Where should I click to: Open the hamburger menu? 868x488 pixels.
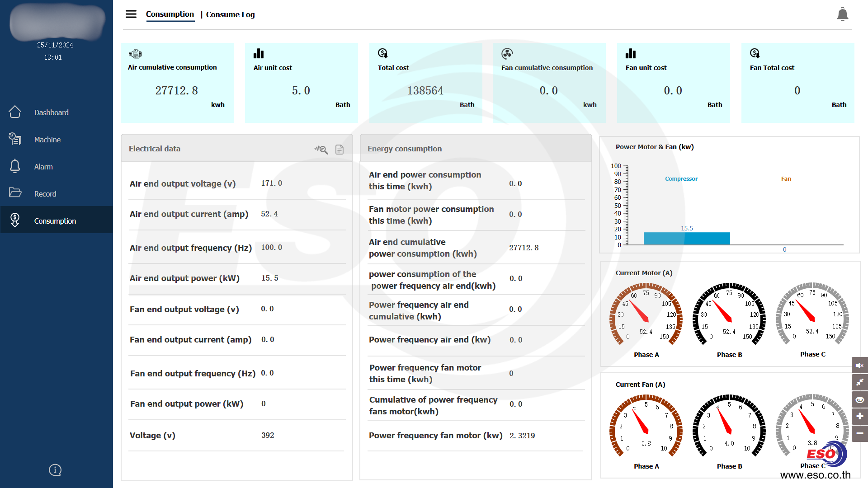point(131,14)
